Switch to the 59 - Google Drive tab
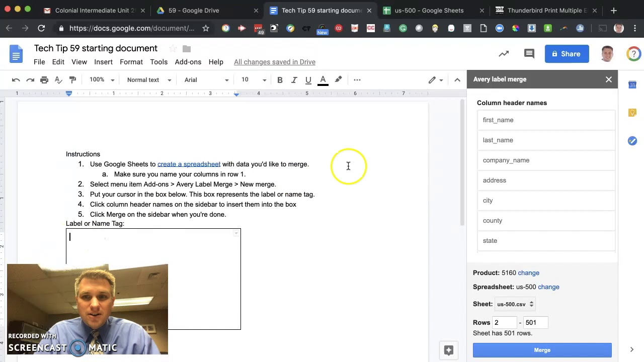644x362 pixels. 208,10
